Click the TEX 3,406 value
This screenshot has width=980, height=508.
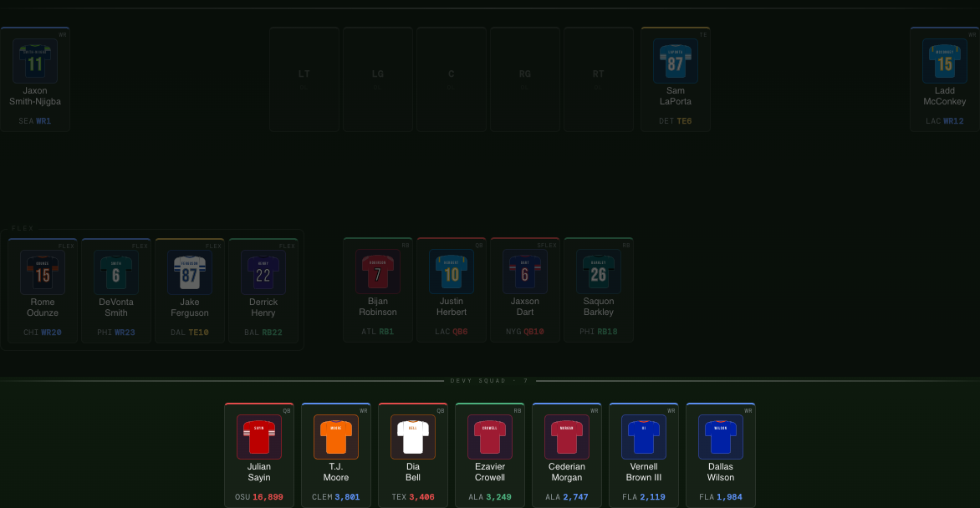tap(413, 497)
